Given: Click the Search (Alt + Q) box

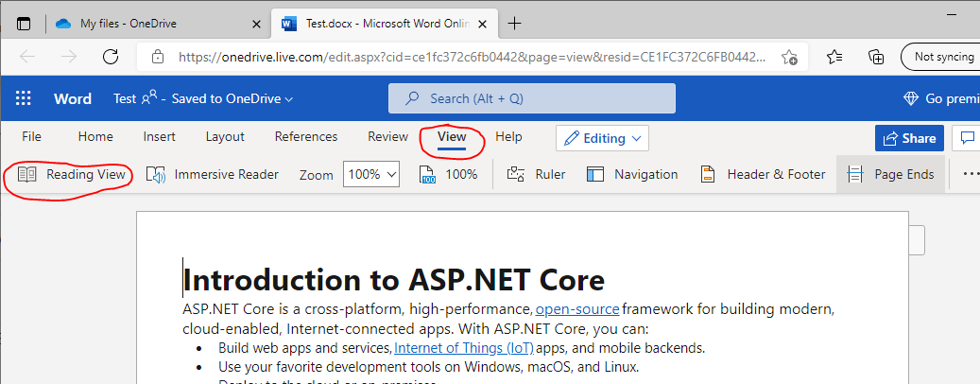Looking at the screenshot, I should point(532,98).
